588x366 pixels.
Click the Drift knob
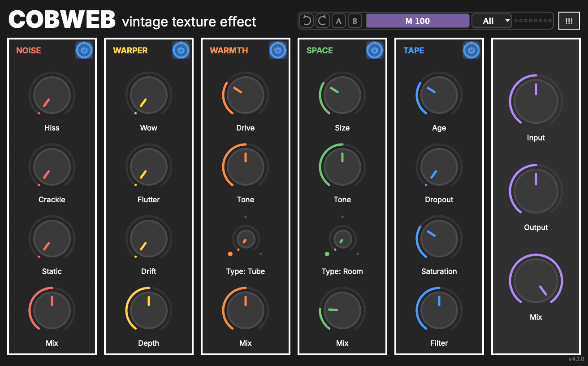coord(149,239)
